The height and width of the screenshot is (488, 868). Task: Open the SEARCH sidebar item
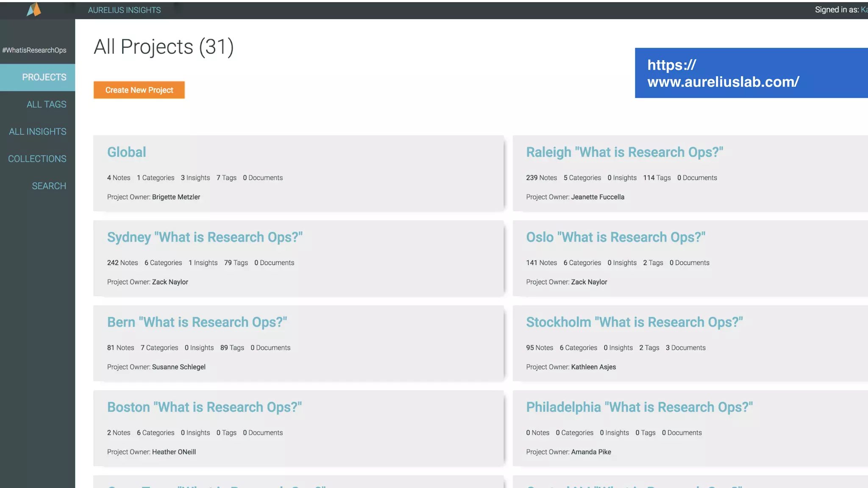[49, 186]
